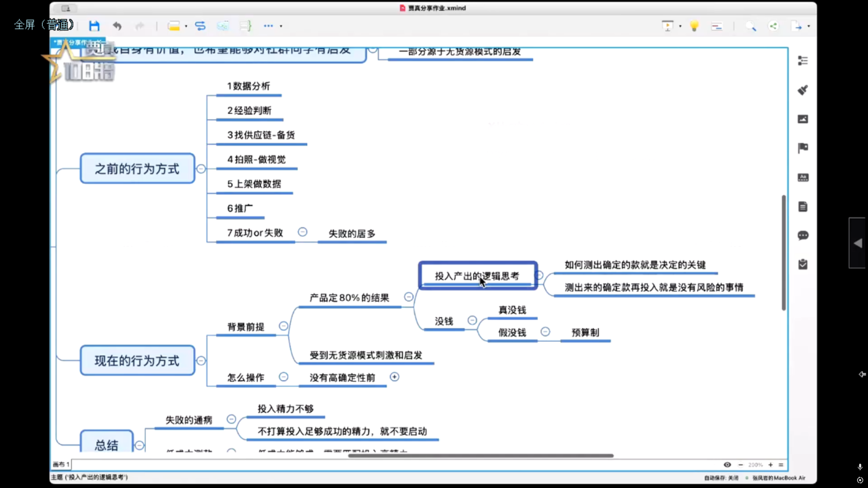Open the Task Info clipboard panel

pyautogui.click(x=803, y=265)
